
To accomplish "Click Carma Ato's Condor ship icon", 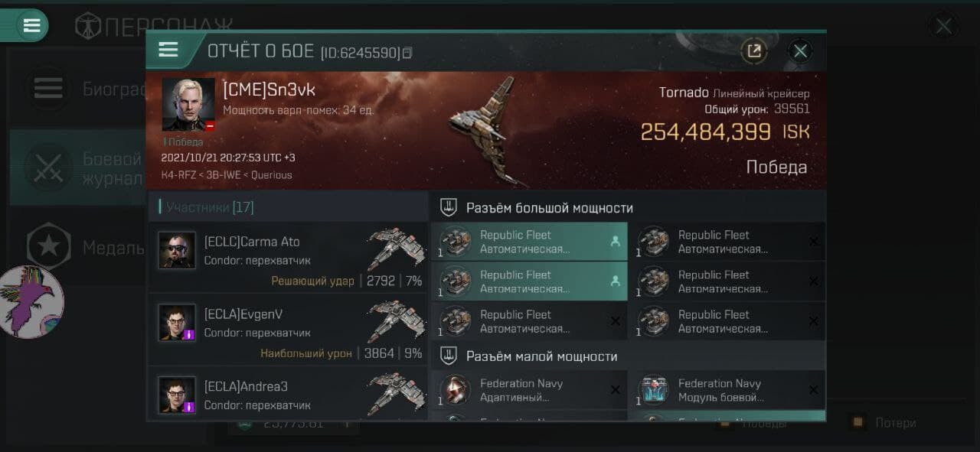I will click(396, 247).
